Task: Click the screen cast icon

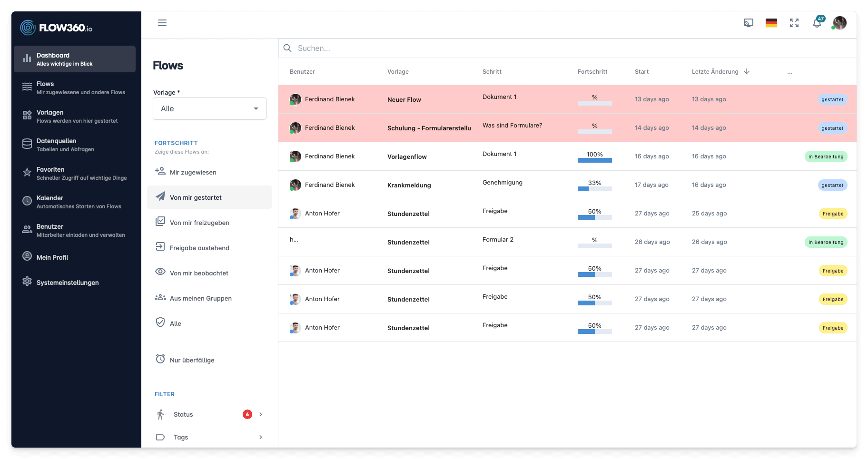Action: 749,23
